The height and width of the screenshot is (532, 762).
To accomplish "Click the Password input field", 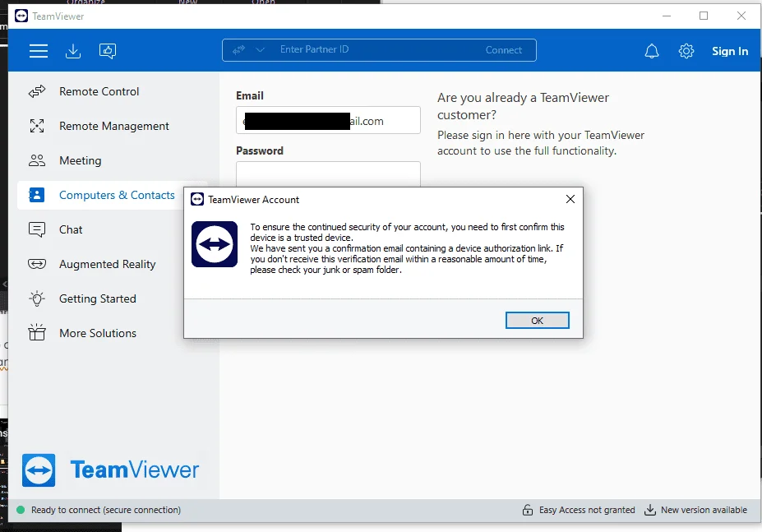I will pyautogui.click(x=328, y=174).
